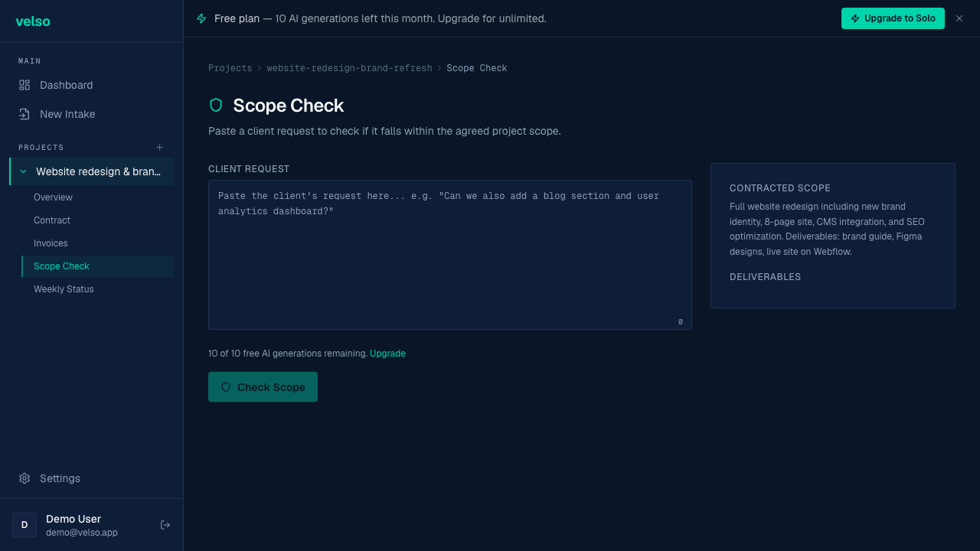This screenshot has height=551, width=980.
Task: Open Settings
Action: [91, 478]
